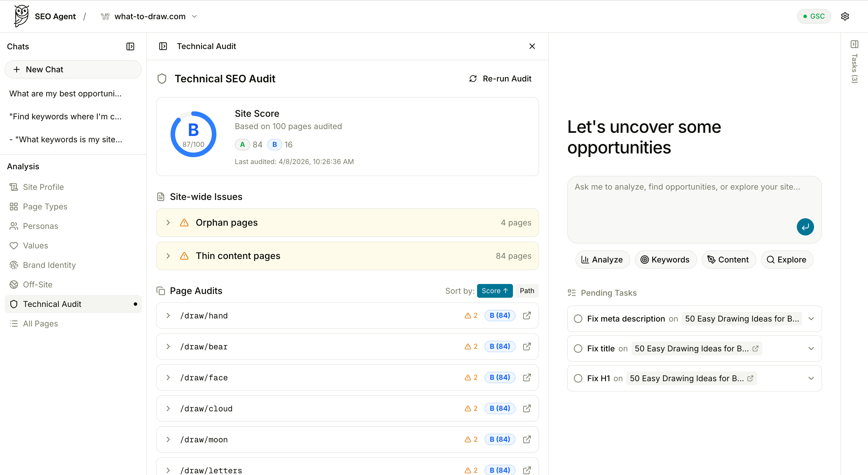Open the what-to-draw.com site dropdown
This screenshot has width=868, height=475.
149,16
